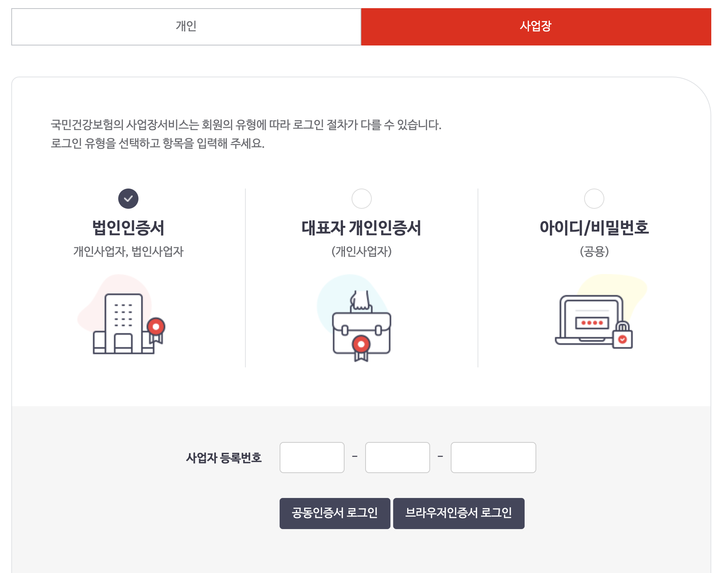Click the 대표자 개인인증서 heading

[x=362, y=228]
